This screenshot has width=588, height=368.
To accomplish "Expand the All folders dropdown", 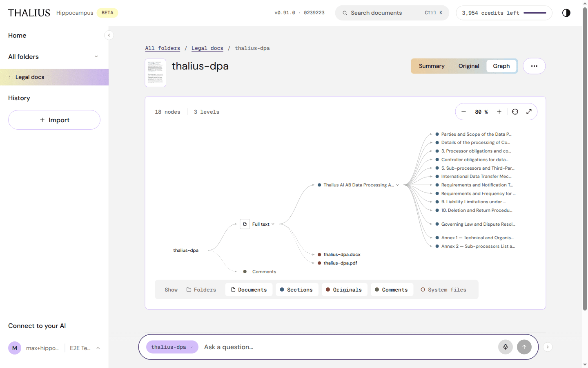I will (96, 56).
